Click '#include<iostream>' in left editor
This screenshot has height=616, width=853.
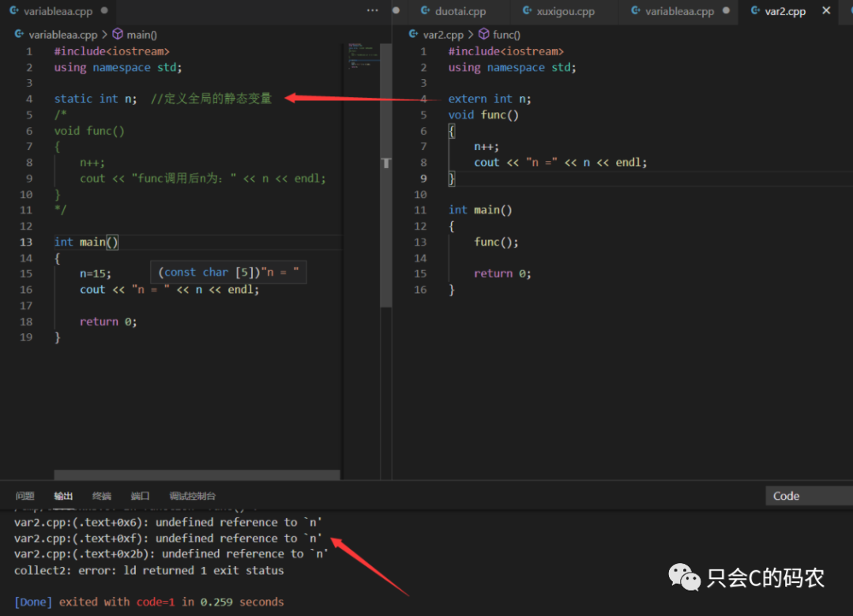click(x=111, y=51)
